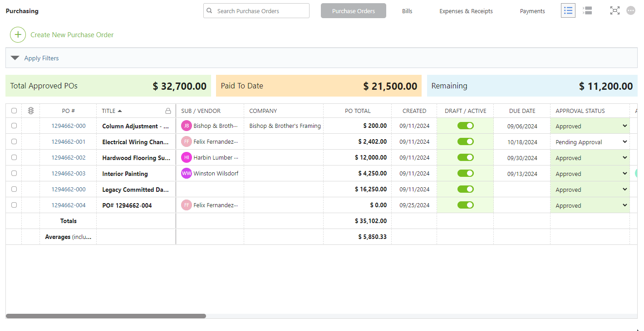This screenshot has height=331, width=644.
Task: Select the Purchase Orders tab
Action: [354, 11]
